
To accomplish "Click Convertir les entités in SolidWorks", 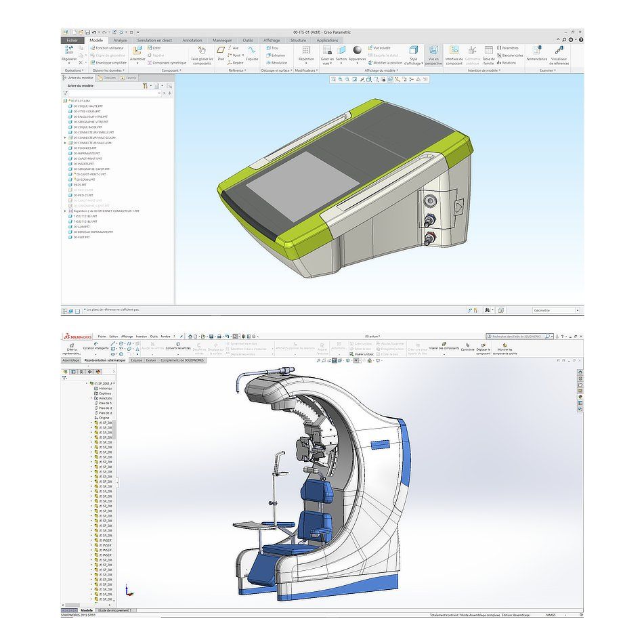I will pyautogui.click(x=178, y=346).
